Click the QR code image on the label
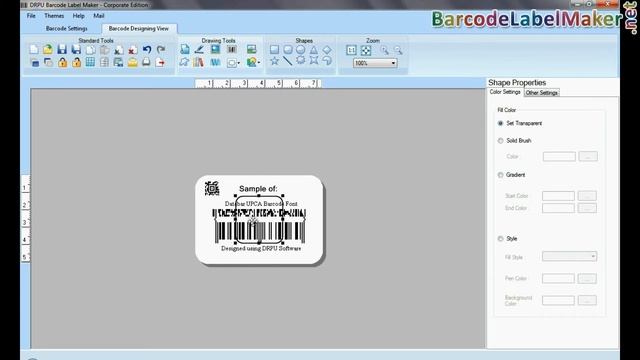 (212, 188)
